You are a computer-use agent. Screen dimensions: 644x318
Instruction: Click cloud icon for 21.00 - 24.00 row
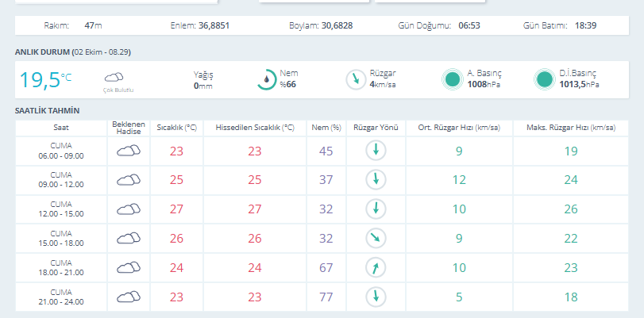pos(129,297)
